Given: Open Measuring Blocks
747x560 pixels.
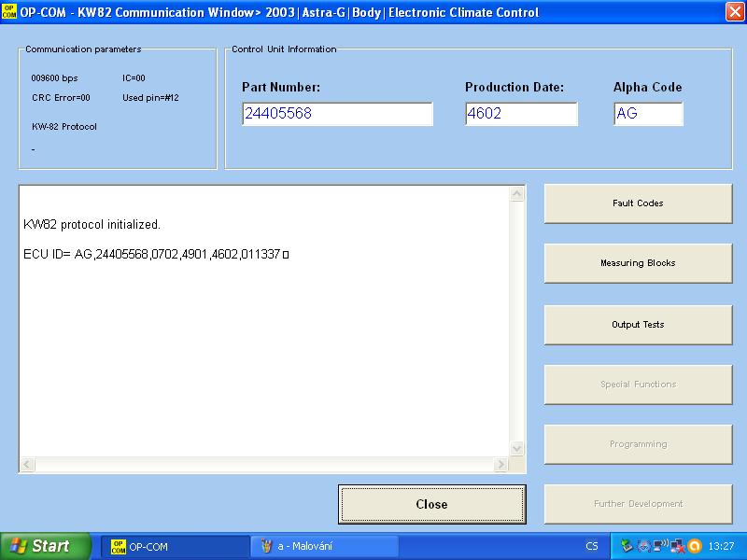Looking at the screenshot, I should (x=638, y=263).
